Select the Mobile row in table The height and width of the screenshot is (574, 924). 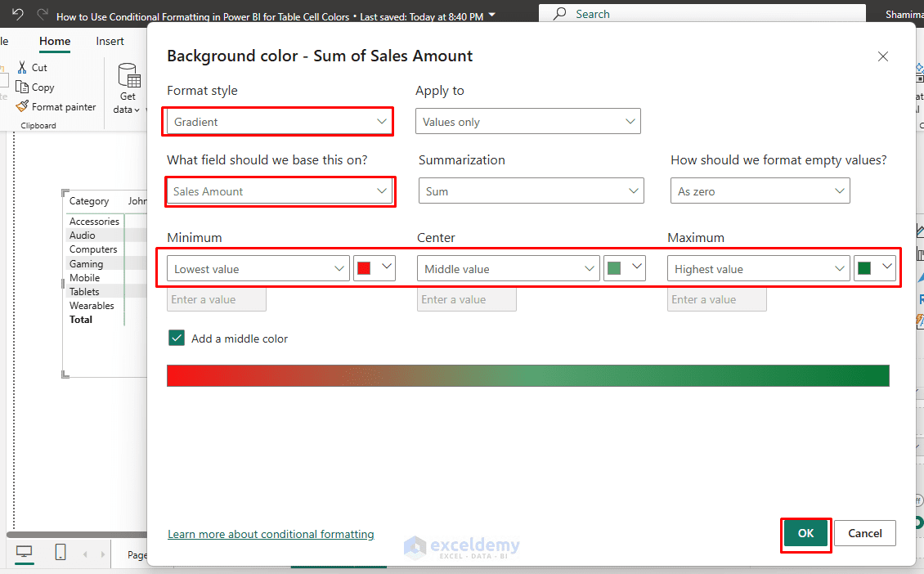[x=84, y=277]
